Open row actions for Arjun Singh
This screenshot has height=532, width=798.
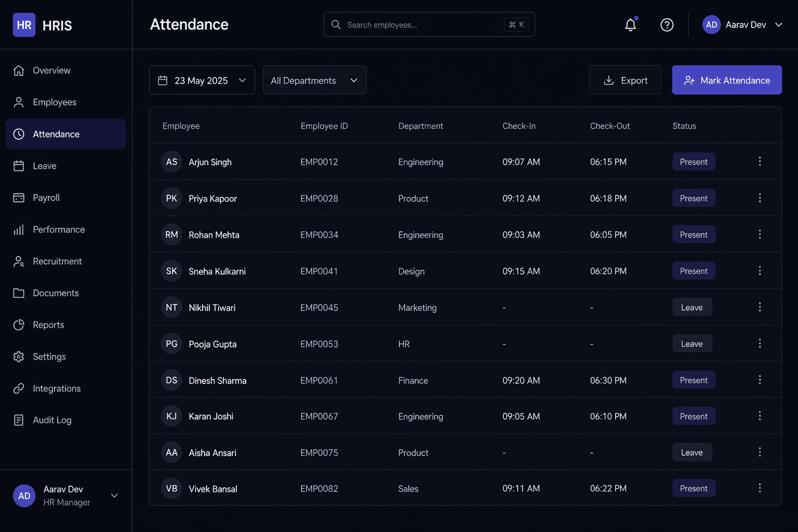pyautogui.click(x=760, y=162)
